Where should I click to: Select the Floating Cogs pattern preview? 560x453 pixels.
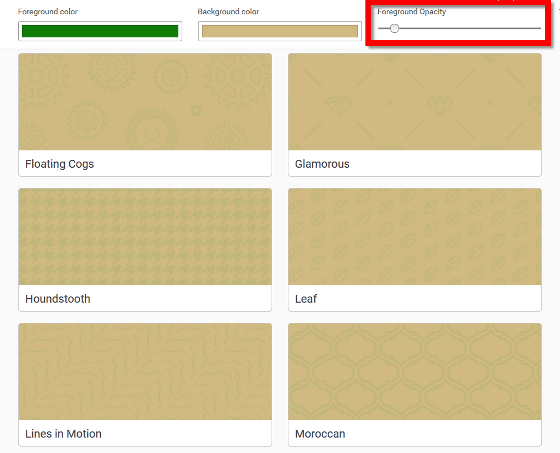click(145, 101)
